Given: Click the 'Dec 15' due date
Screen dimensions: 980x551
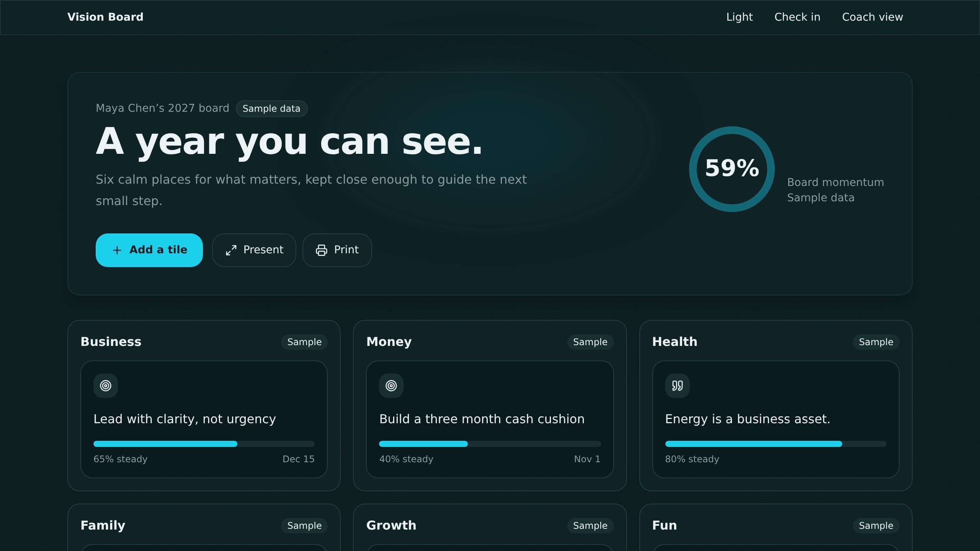Looking at the screenshot, I should 298,459.
